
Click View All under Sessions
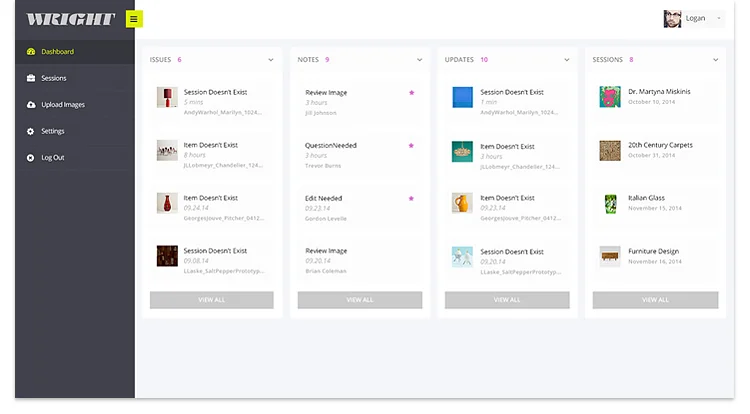click(655, 300)
